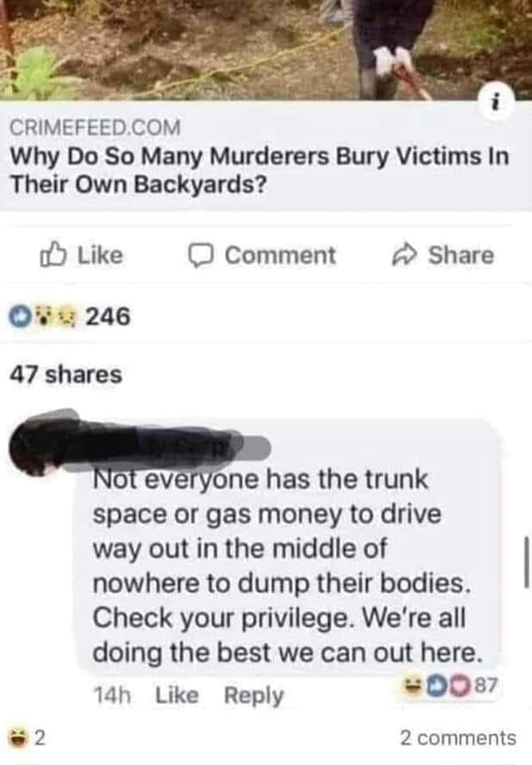
Task: Click the 14h comment timestamp
Action: (x=111, y=695)
